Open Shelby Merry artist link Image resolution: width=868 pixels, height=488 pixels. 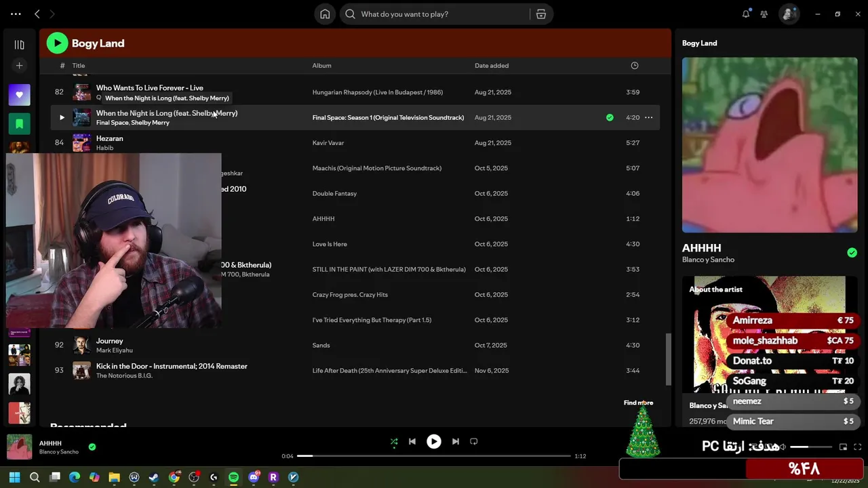click(x=151, y=123)
